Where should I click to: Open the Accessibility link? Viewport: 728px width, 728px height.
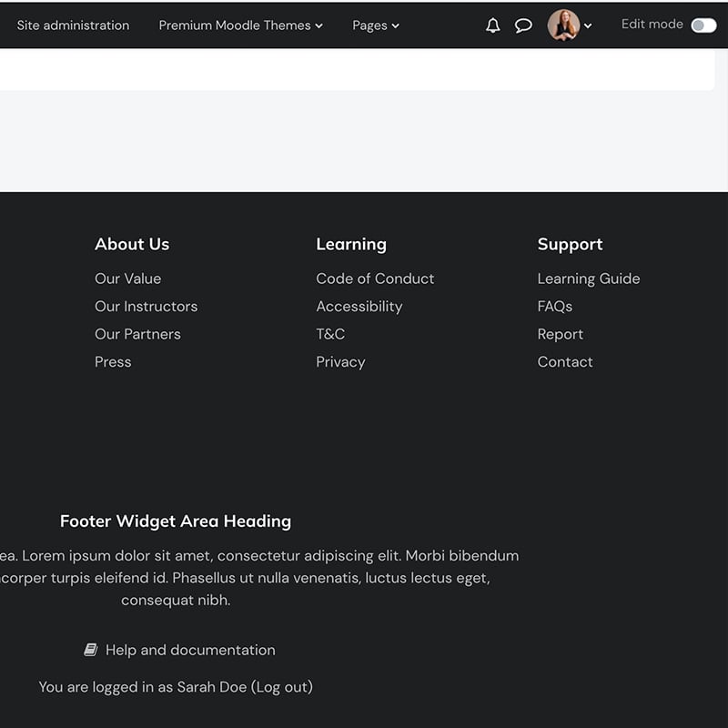coord(359,307)
